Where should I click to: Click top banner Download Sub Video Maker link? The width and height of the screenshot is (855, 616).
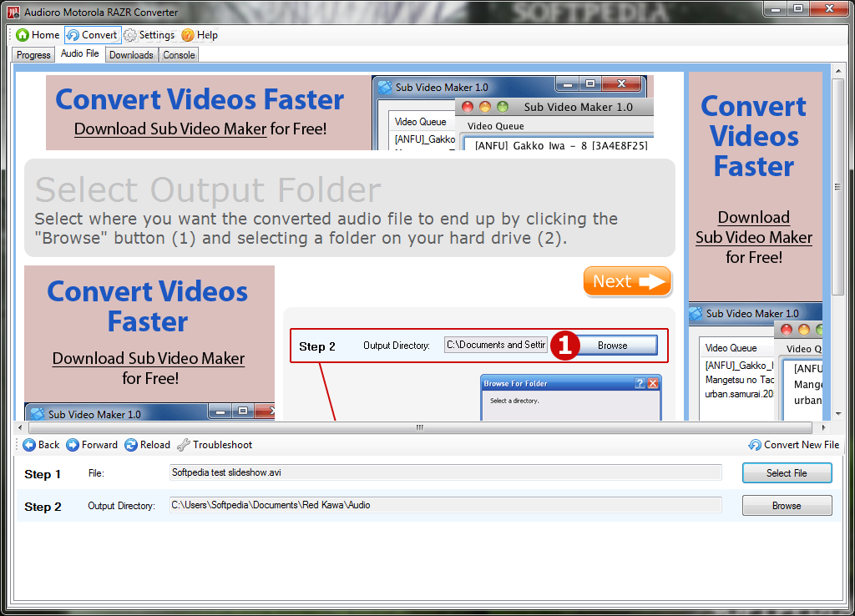pyautogui.click(x=170, y=129)
